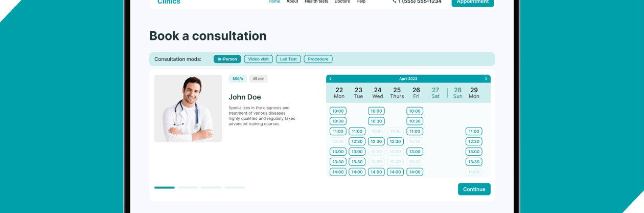Book the 10:00 slot on Fri 26
Viewport: 644px width, 213px height.
(415, 111)
